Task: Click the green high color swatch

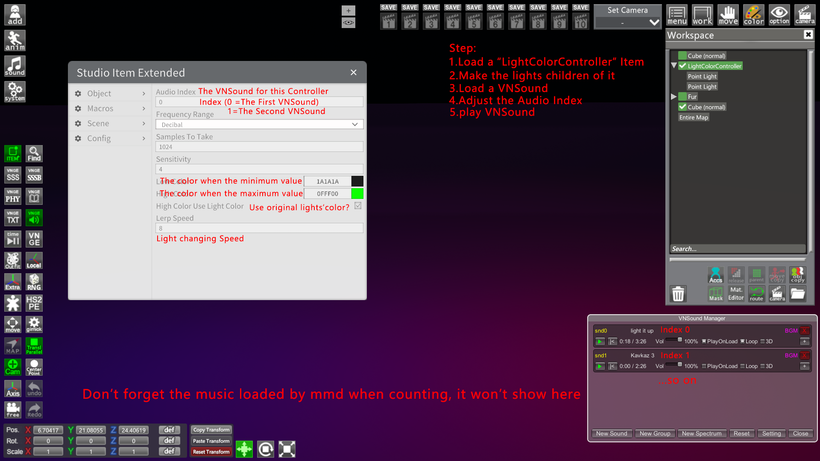Action: pos(357,193)
